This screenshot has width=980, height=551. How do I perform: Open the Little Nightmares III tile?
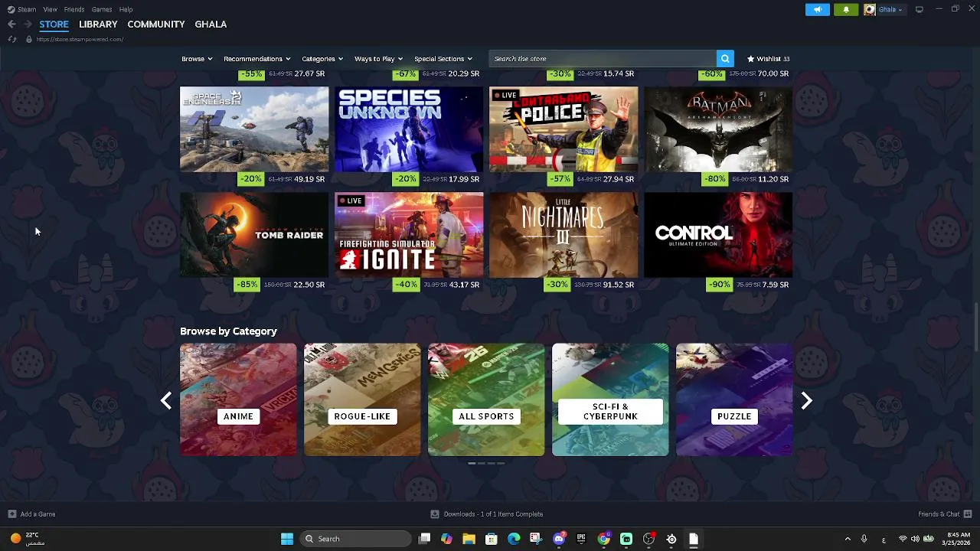(x=563, y=235)
